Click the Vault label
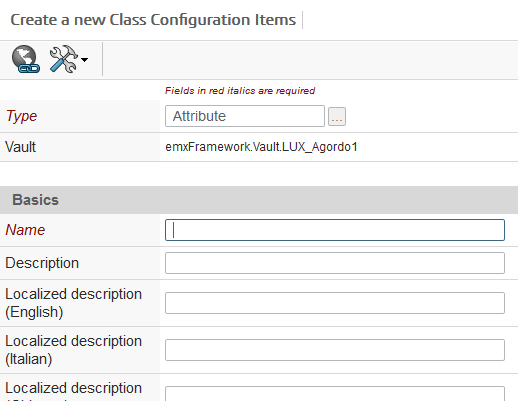518x401 pixels. 21,147
